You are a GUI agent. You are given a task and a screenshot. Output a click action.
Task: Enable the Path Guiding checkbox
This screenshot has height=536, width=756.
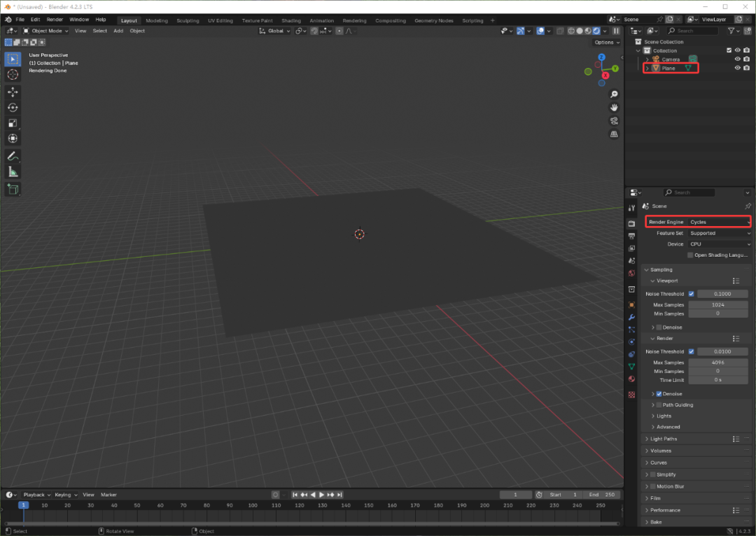[659, 405]
